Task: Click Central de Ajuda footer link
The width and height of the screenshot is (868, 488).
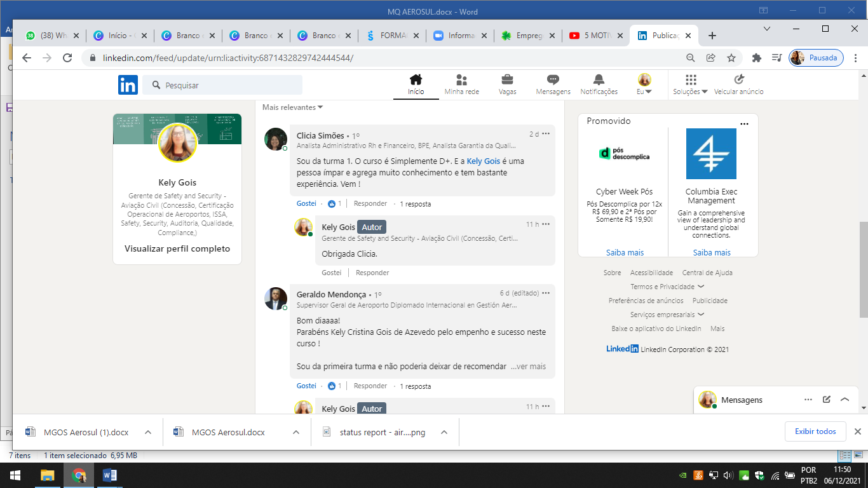Action: 707,273
